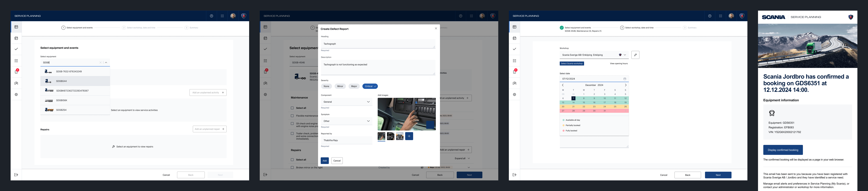
Task: Open the Symptom Other dropdown
Action: (347, 121)
